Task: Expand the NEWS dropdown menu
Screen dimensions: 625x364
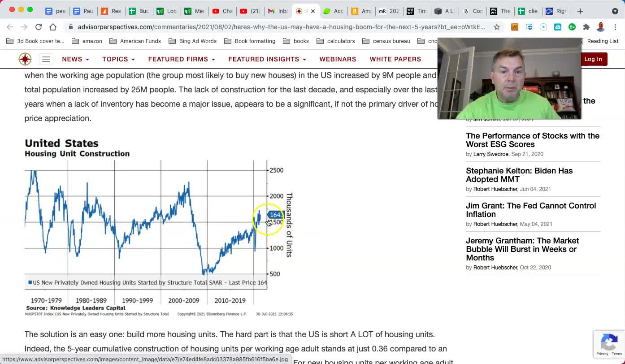Action: tap(75, 59)
